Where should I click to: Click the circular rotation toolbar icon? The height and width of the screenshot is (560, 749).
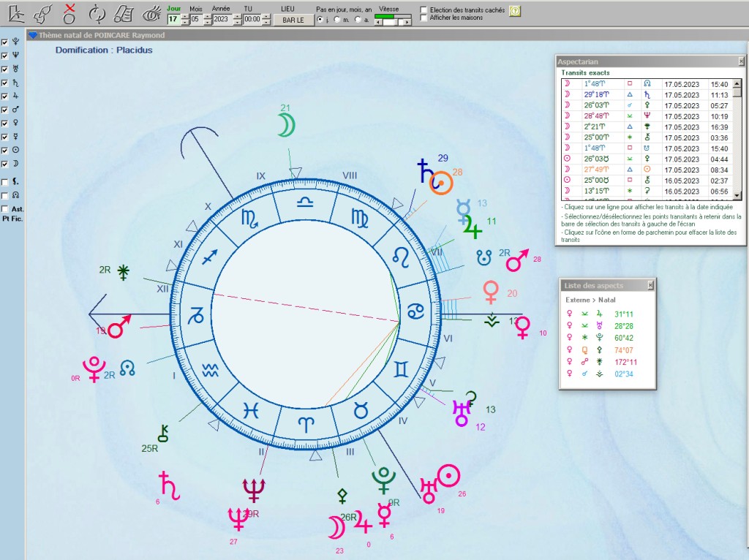click(97, 12)
